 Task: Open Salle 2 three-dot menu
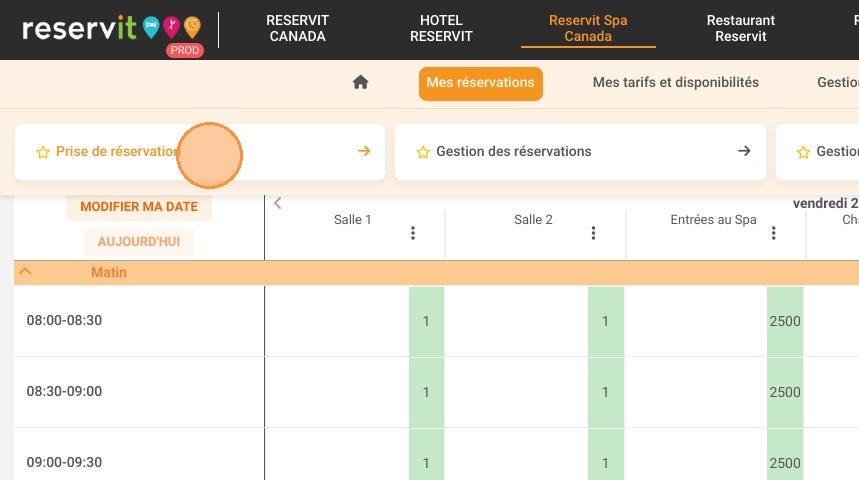pyautogui.click(x=593, y=233)
